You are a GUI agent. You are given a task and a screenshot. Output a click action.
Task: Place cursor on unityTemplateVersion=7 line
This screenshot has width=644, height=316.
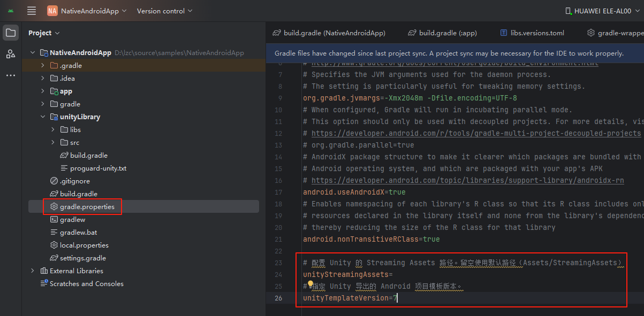pyautogui.click(x=350, y=298)
